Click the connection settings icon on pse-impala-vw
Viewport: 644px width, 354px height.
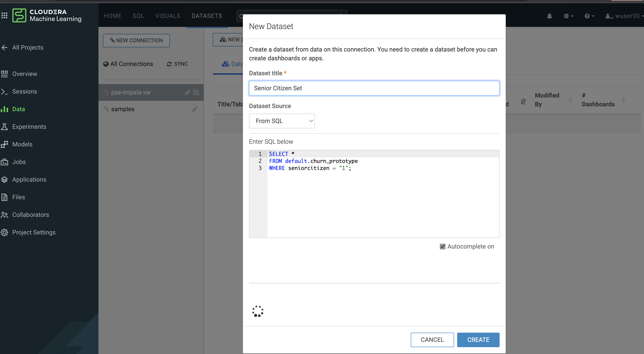196,93
